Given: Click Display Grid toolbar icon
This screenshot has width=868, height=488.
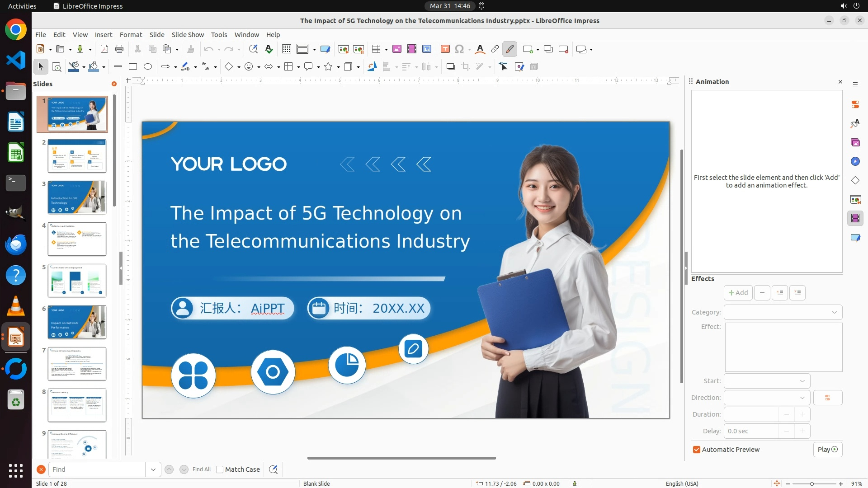Looking at the screenshot, I should (x=287, y=49).
